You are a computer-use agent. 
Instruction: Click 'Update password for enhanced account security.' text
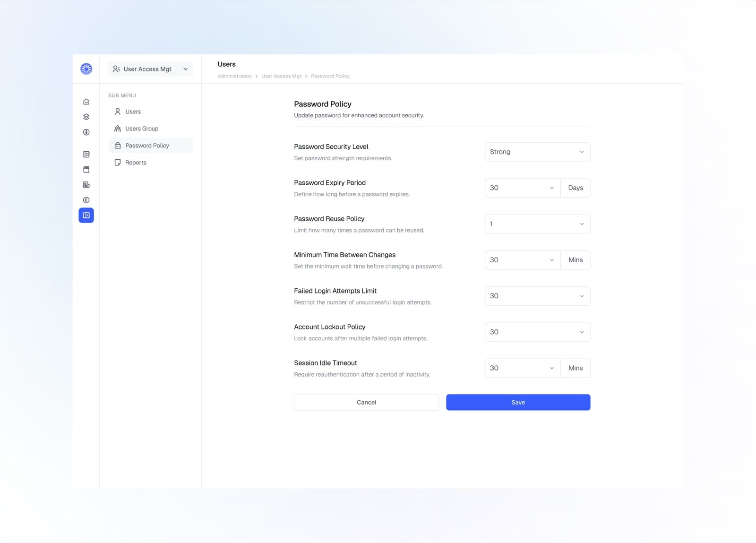coord(359,115)
